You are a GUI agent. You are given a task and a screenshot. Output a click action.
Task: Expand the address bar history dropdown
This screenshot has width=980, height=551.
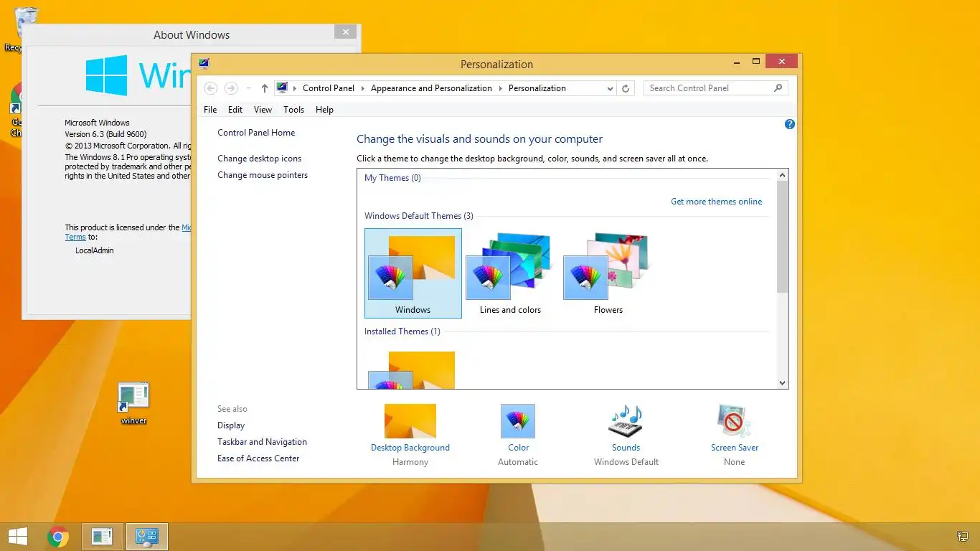(610, 88)
